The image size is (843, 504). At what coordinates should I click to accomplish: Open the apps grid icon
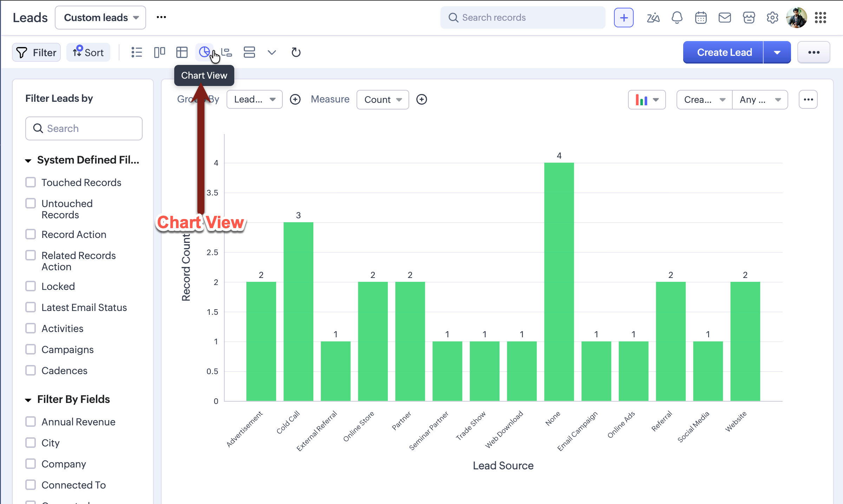pos(821,18)
